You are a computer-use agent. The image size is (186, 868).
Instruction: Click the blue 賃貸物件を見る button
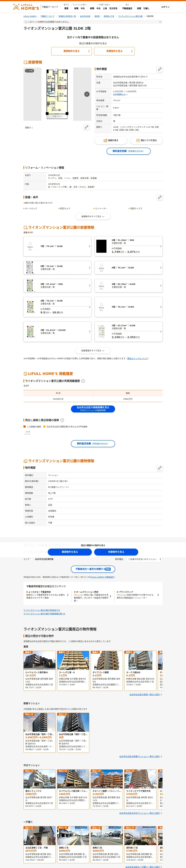click(70, 552)
